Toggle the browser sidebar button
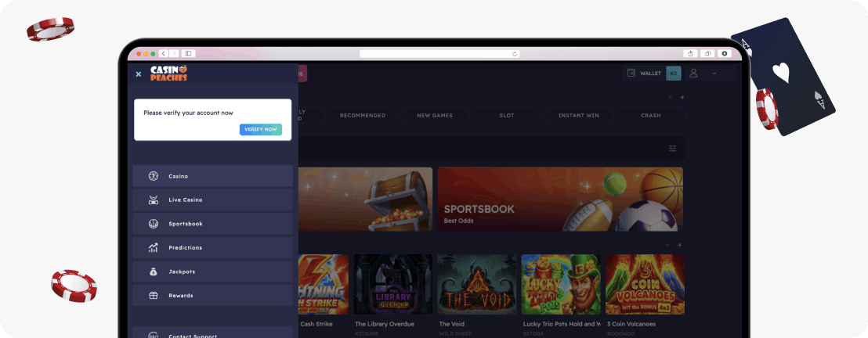This screenshot has width=868, height=338. (x=188, y=54)
